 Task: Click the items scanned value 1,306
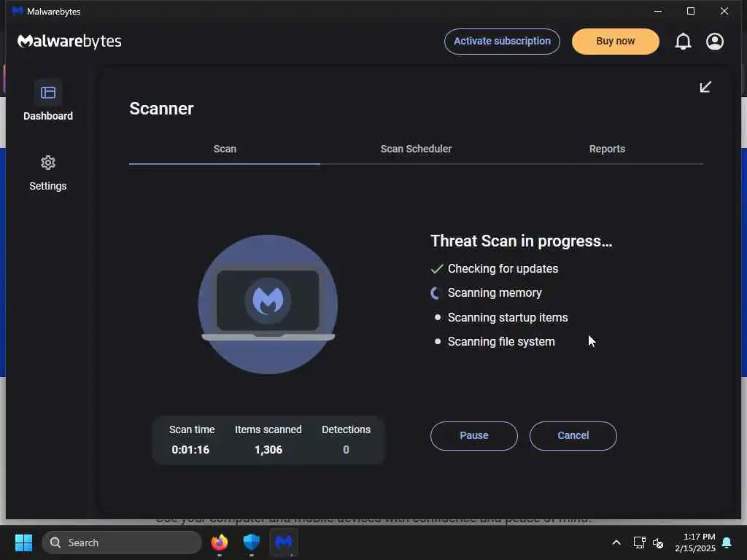click(x=268, y=449)
